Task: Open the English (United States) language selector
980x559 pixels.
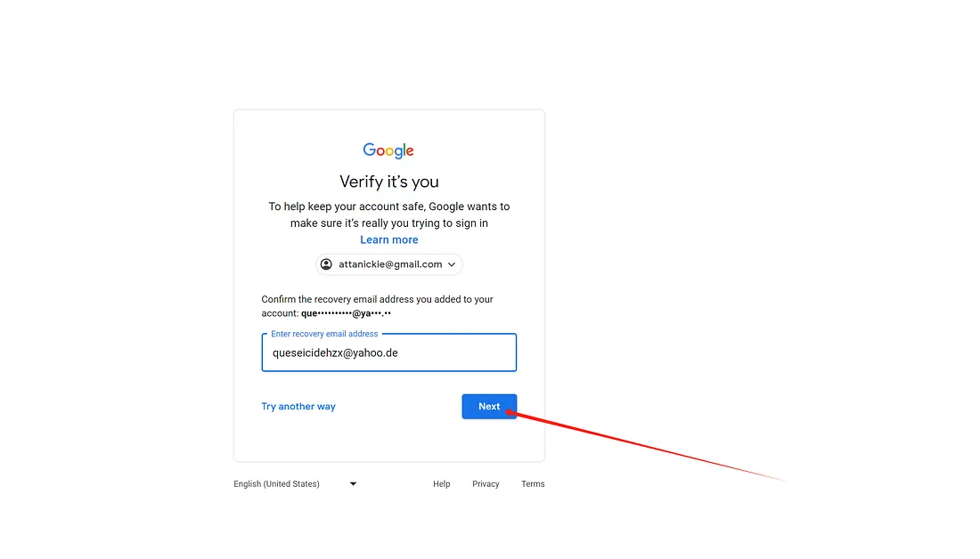Action: pyautogui.click(x=276, y=484)
